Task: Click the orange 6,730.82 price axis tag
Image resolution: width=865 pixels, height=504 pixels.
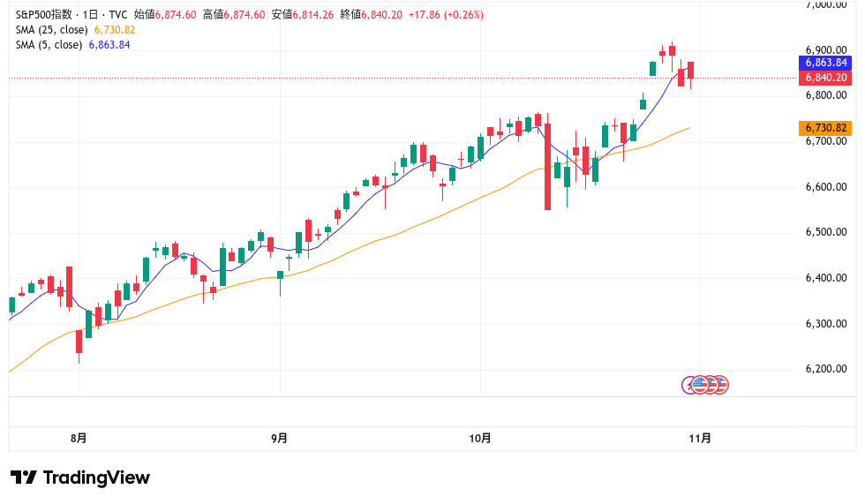Action: pyautogui.click(x=826, y=128)
